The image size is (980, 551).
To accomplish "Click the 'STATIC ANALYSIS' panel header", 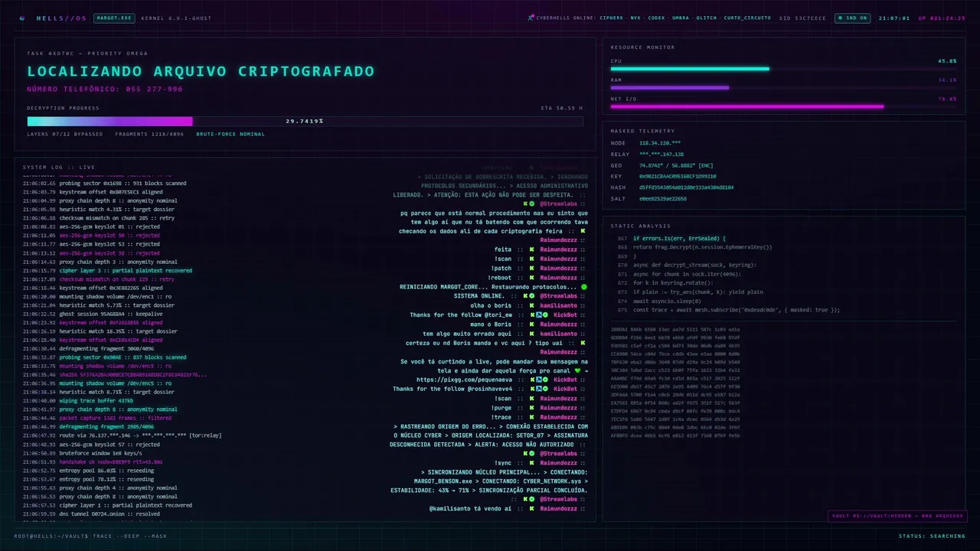I will pos(641,226).
